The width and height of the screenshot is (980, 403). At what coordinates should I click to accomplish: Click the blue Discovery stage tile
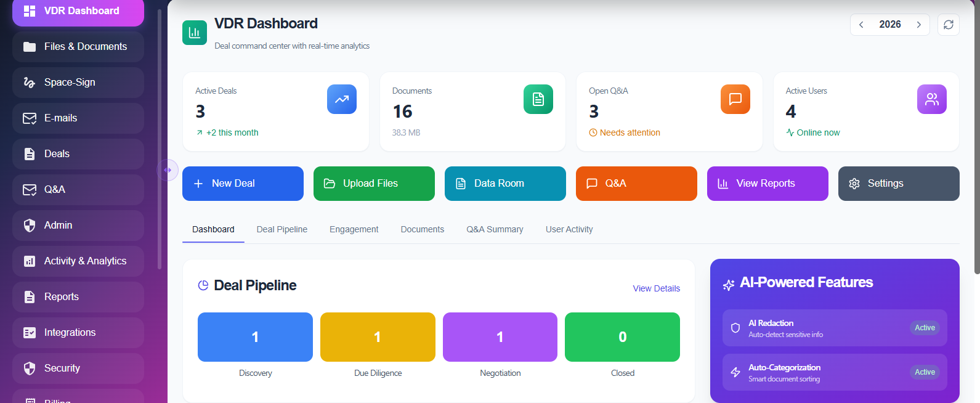click(x=255, y=337)
